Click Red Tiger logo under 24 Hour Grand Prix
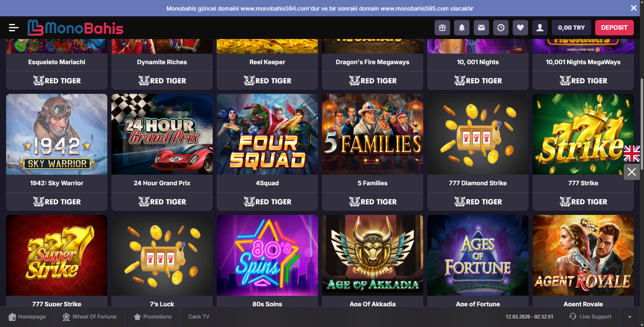The width and height of the screenshot is (644, 327). [162, 202]
